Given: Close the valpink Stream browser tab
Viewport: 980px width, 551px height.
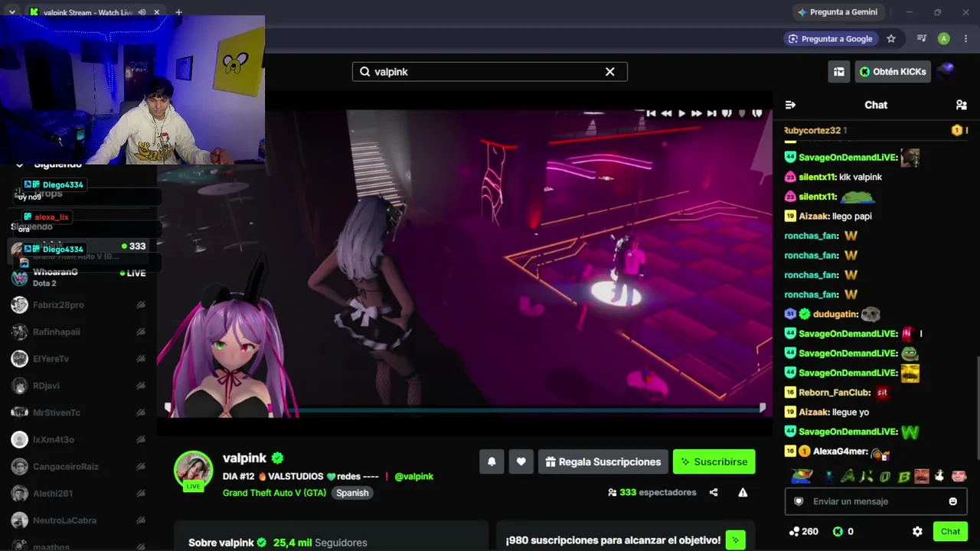Looking at the screenshot, I should click(x=157, y=12).
